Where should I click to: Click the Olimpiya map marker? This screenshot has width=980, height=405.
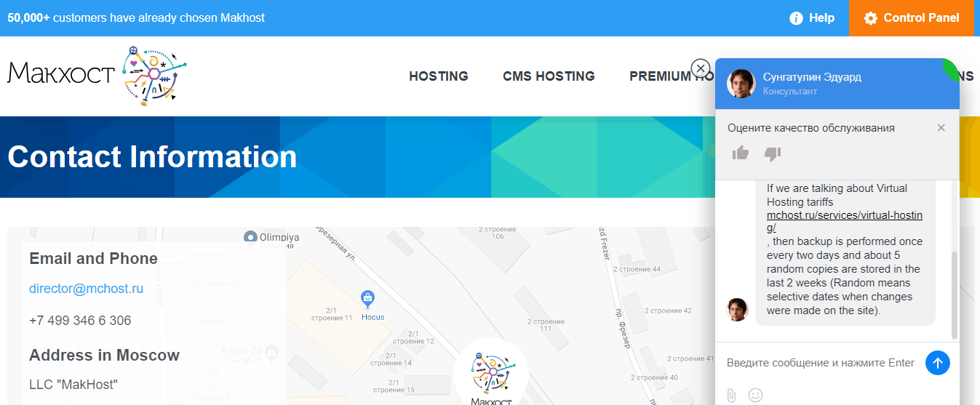pyautogui.click(x=251, y=237)
